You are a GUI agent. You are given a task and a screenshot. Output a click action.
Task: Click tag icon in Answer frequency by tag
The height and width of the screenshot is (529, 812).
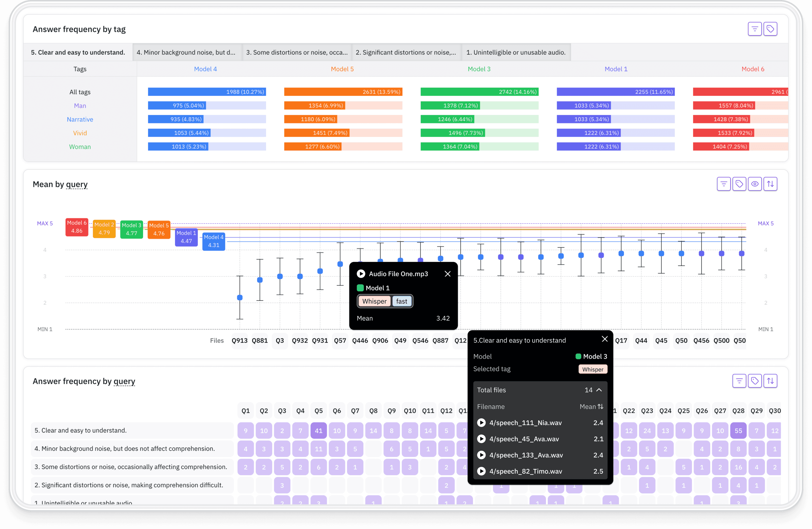tap(770, 29)
